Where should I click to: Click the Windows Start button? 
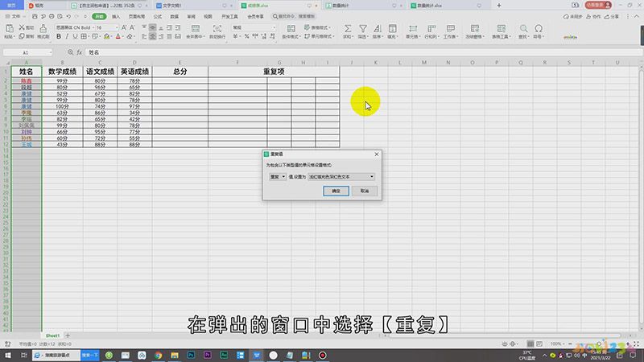click(x=8, y=355)
